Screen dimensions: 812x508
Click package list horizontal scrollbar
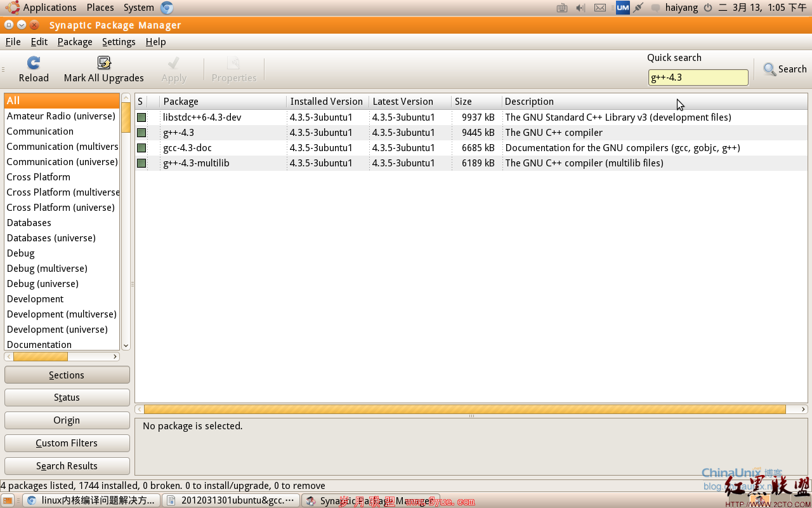465,410
